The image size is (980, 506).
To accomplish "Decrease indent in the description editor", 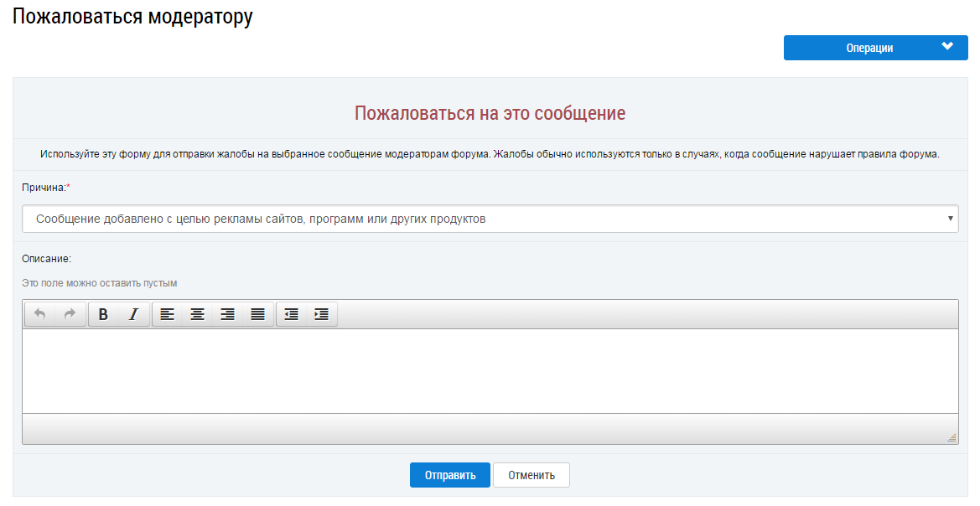I will (x=291, y=314).
